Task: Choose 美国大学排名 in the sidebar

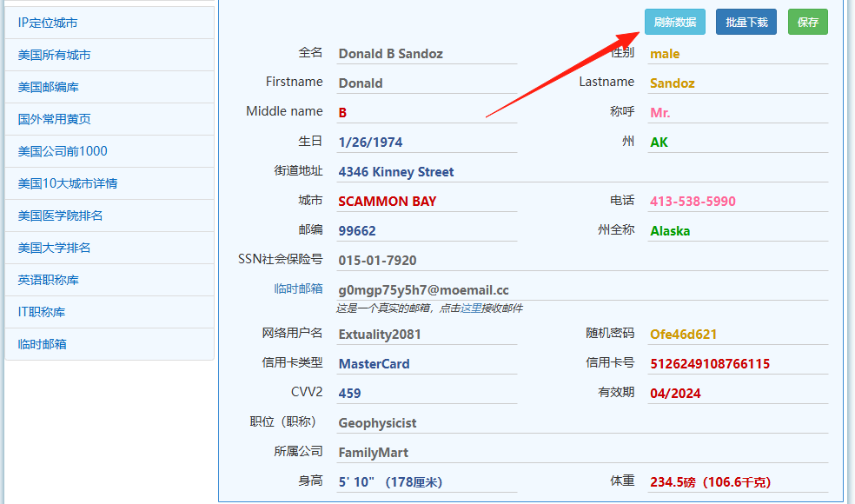Action: tap(109, 248)
